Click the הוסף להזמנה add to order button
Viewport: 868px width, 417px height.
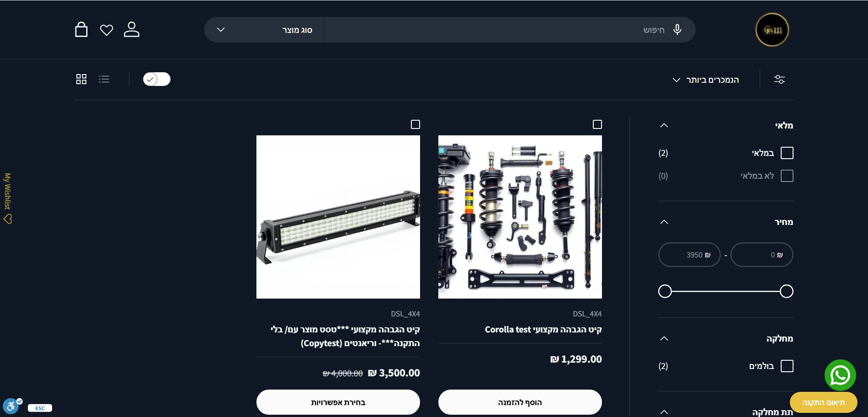(x=520, y=402)
